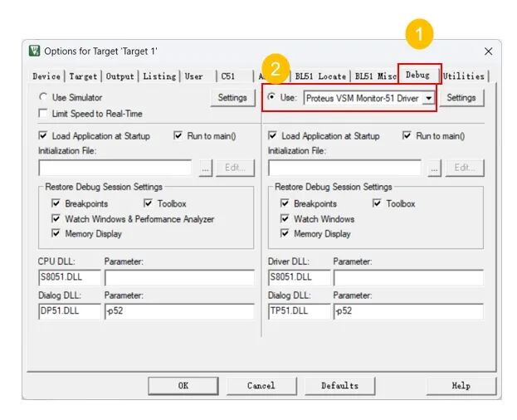Click Dialog DLL field TP51.DLL
This screenshot has height=420, width=517.
coord(299,311)
